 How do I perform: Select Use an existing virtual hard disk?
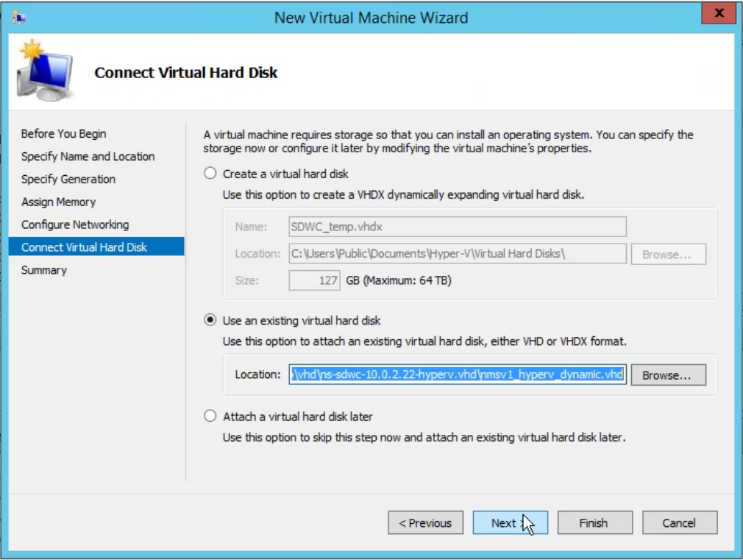click(x=210, y=320)
